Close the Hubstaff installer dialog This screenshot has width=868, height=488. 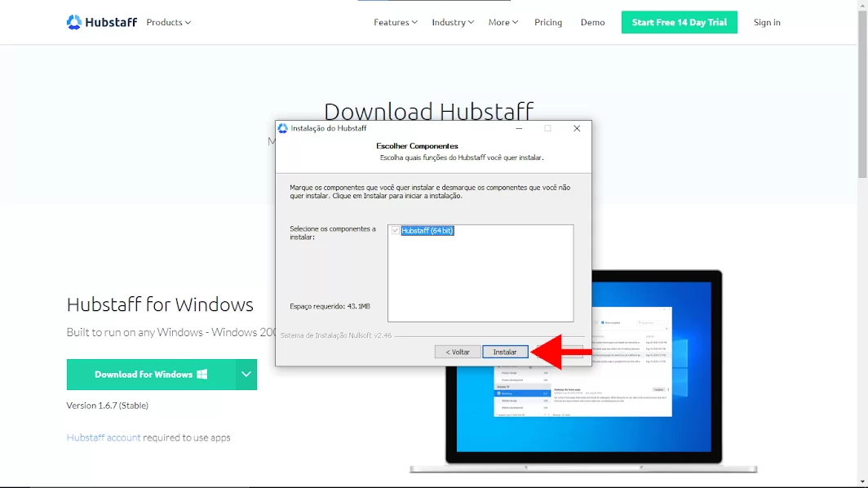click(577, 128)
